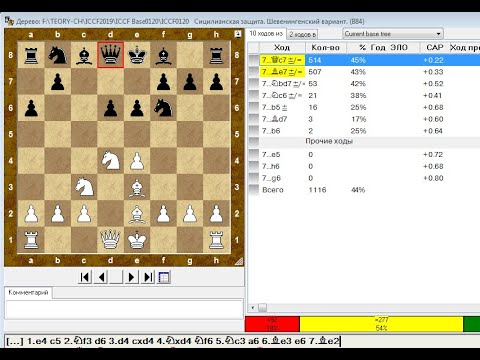Image resolution: width=480 pixels, height=360 pixels.
Task: Select the black pawn on a6
Action: [31, 108]
